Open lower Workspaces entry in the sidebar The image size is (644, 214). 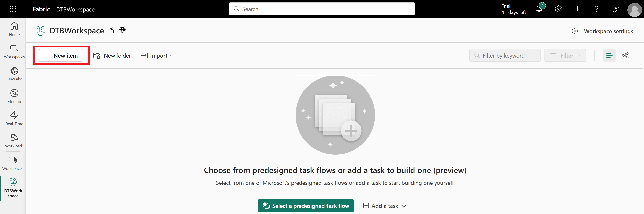pyautogui.click(x=13, y=163)
